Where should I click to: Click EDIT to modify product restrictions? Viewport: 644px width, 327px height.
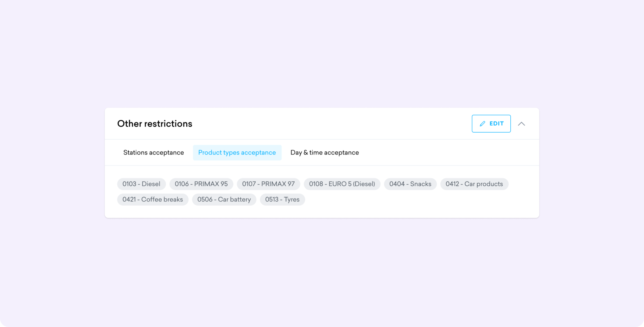point(491,123)
